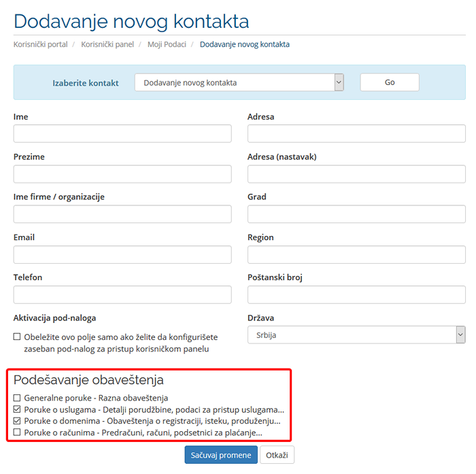The height and width of the screenshot is (474, 476).
Task: Expand the Država country dropdown
Action: click(356, 335)
